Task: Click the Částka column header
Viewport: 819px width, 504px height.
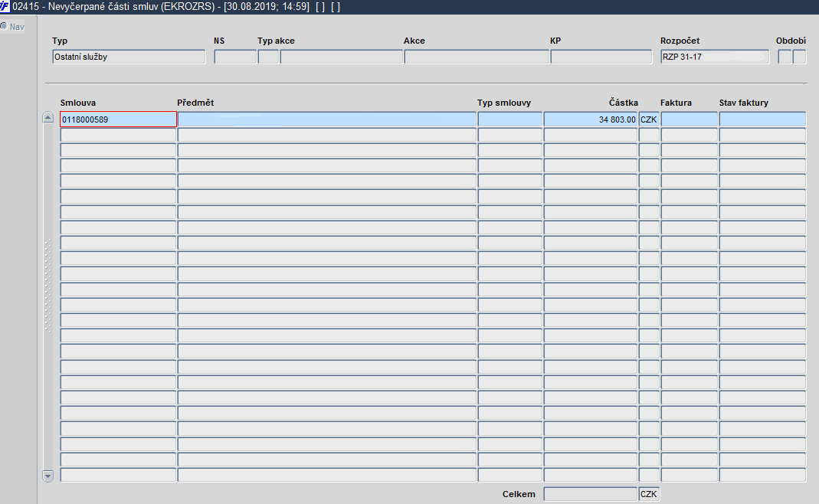Action: pyautogui.click(x=623, y=103)
